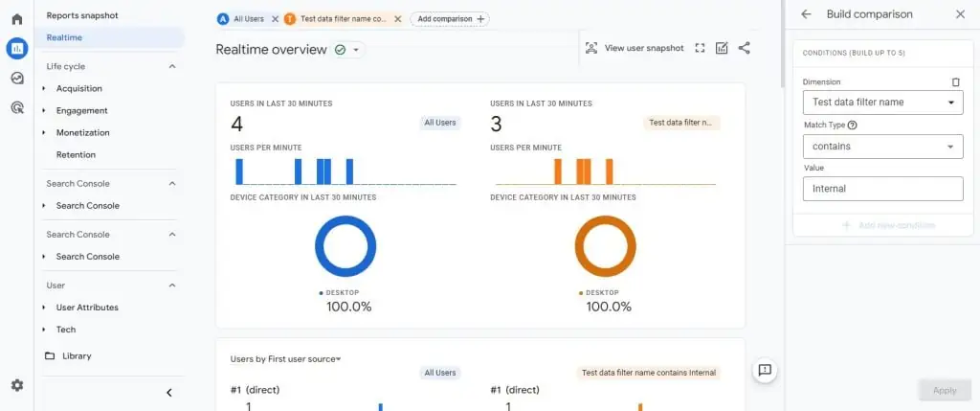980x411 pixels.
Task: Open the Admin settings gear icon
Action: pos(17,385)
